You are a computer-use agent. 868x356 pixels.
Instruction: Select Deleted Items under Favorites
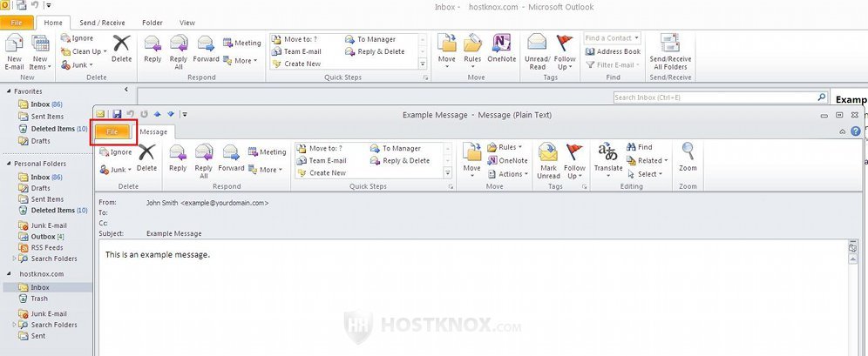(x=53, y=129)
